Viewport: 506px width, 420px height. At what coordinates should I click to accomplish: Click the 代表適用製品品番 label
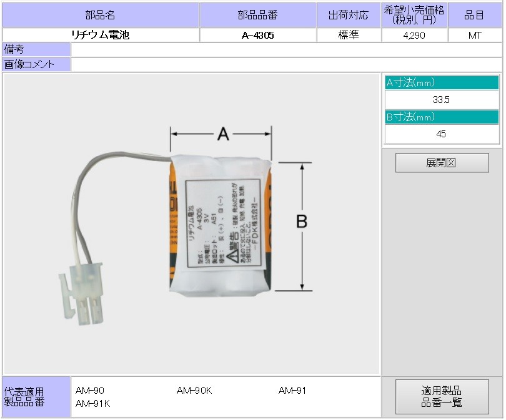click(x=36, y=397)
